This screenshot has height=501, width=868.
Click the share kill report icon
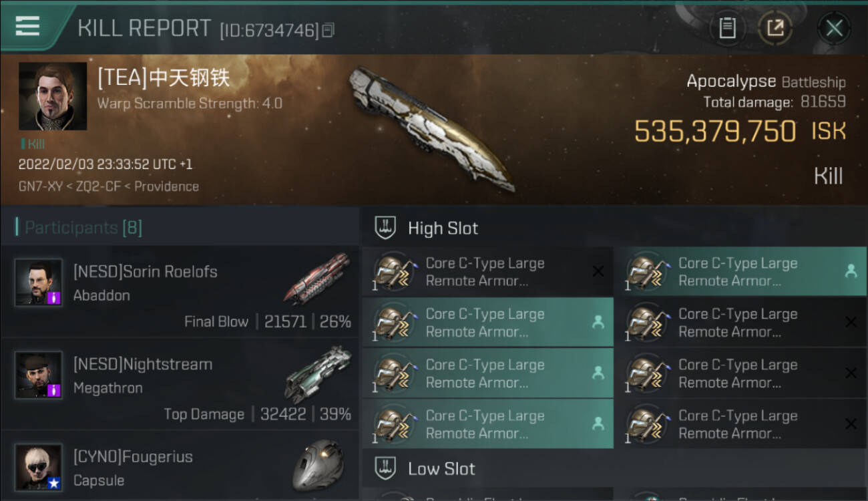click(775, 28)
